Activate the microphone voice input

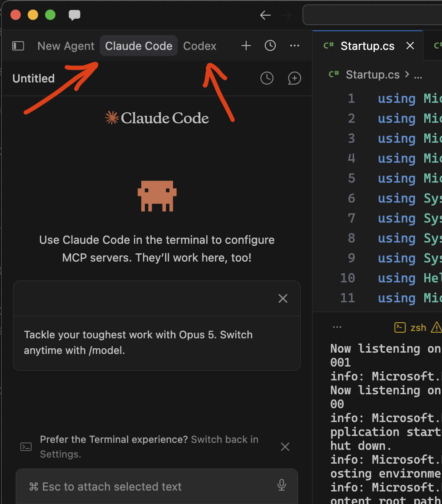[x=282, y=485]
